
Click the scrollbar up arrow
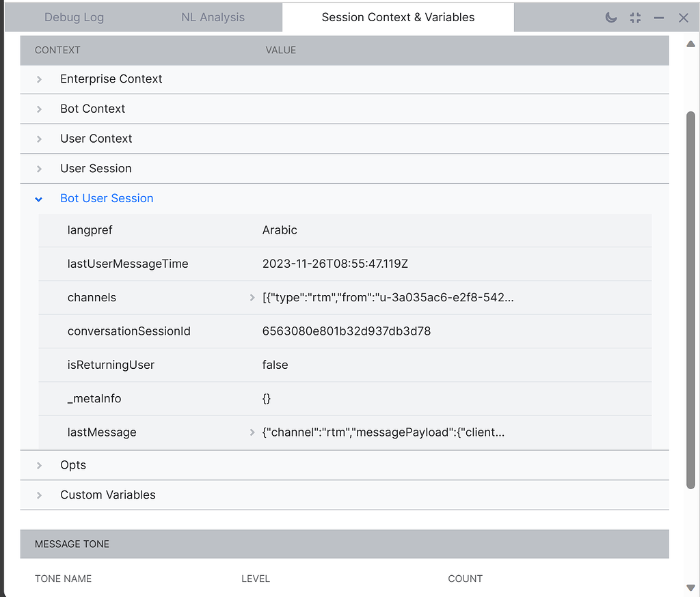(690, 44)
